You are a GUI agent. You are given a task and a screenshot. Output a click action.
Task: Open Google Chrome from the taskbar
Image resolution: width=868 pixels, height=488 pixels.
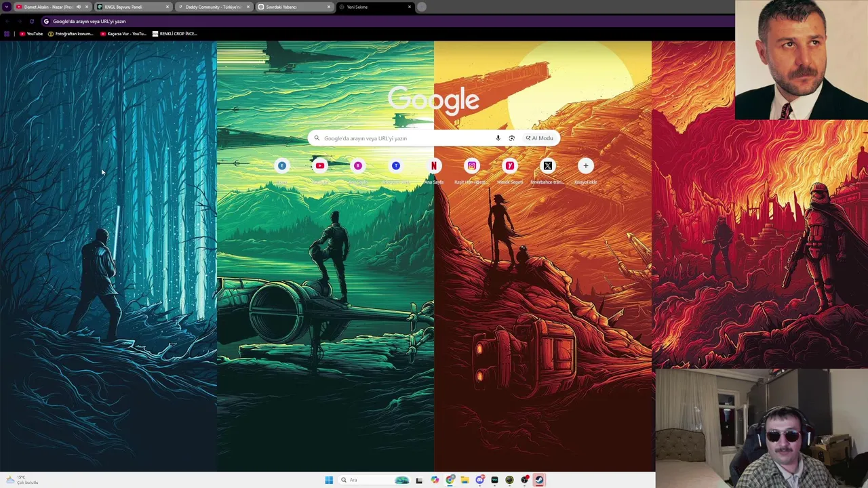450,480
